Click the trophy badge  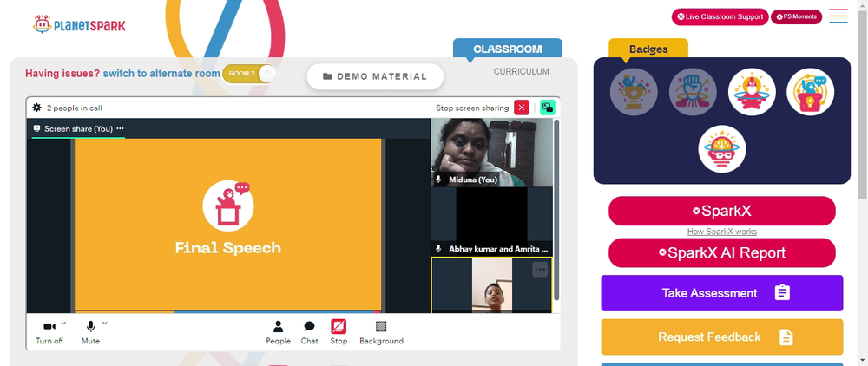pos(634,92)
